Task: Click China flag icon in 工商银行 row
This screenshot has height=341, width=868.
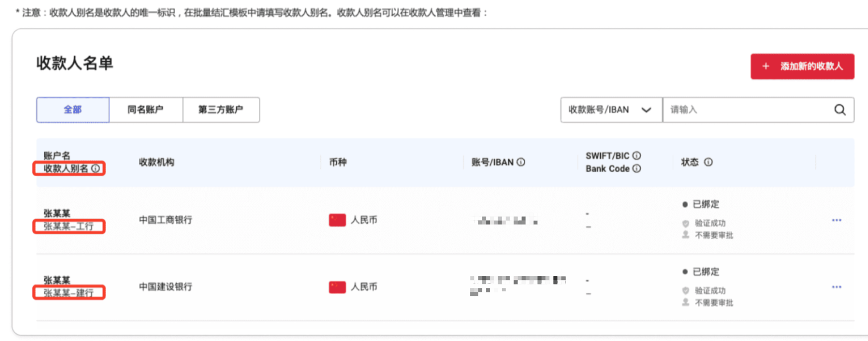Action: 336,220
